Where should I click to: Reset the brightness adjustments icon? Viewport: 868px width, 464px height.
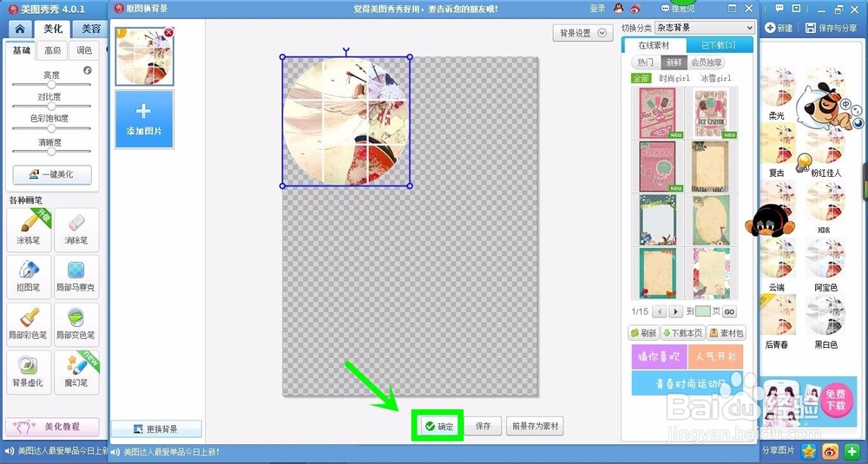click(x=88, y=70)
